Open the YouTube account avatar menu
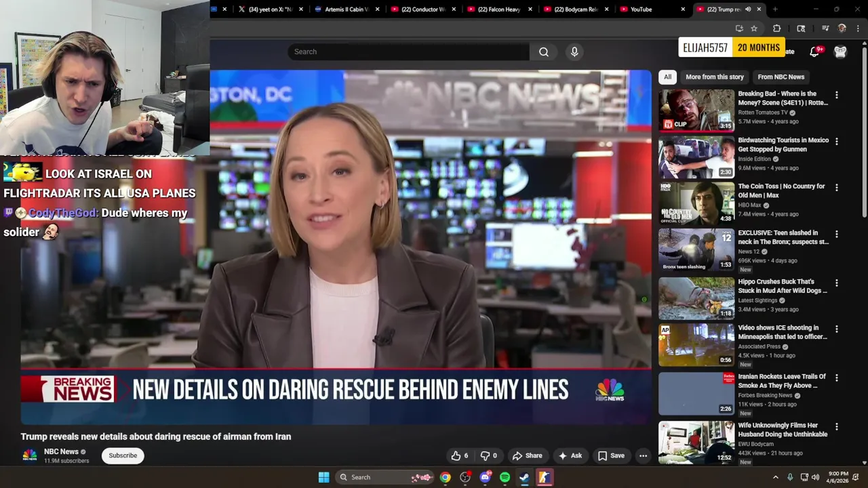 [x=840, y=52]
